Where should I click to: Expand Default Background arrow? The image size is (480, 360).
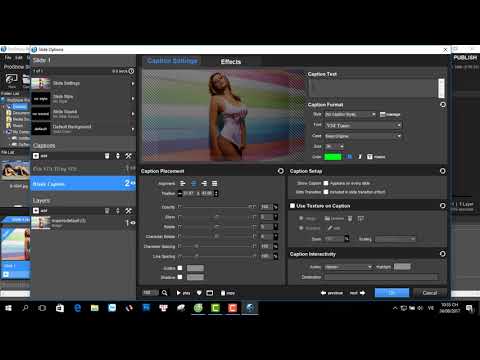(x=133, y=129)
